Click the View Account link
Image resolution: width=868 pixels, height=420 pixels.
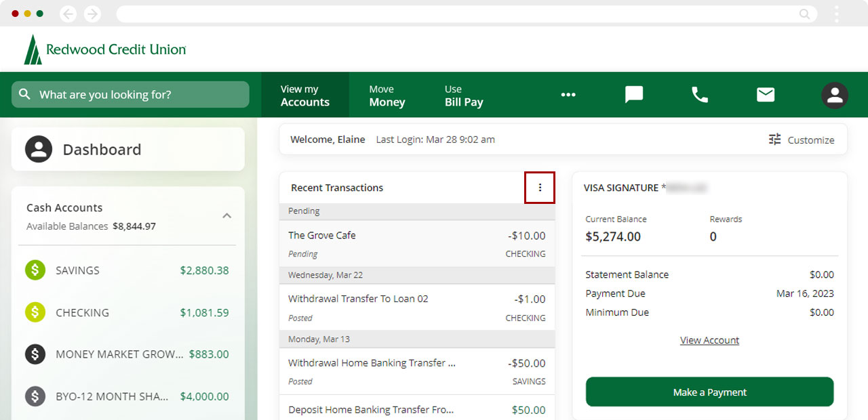click(709, 340)
